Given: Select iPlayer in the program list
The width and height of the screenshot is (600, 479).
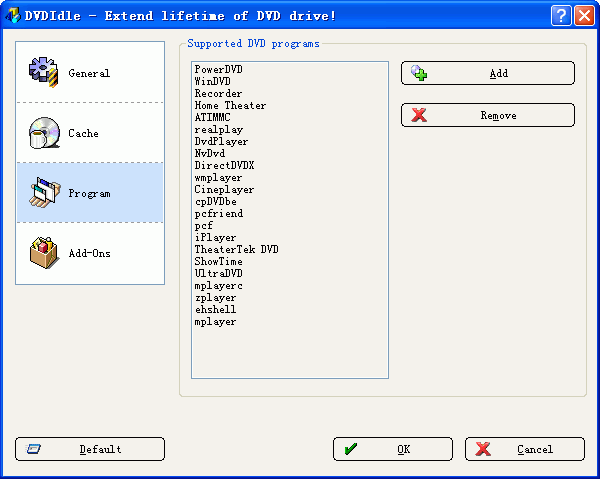Looking at the screenshot, I should pyautogui.click(x=215, y=238).
